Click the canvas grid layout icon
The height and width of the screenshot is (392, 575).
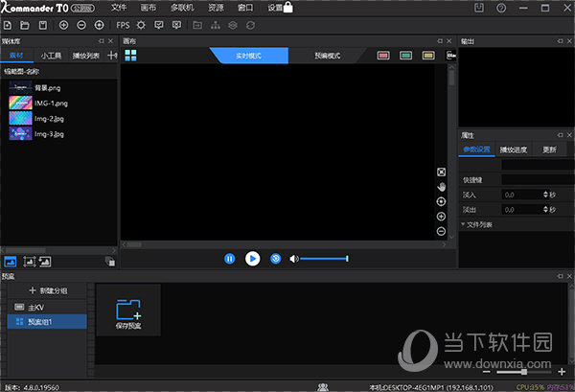click(x=131, y=56)
